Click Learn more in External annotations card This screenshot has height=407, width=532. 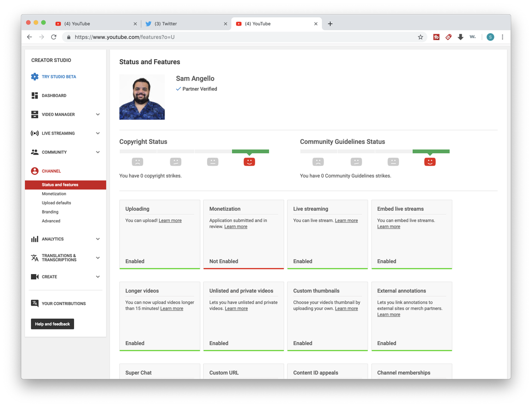tap(389, 315)
